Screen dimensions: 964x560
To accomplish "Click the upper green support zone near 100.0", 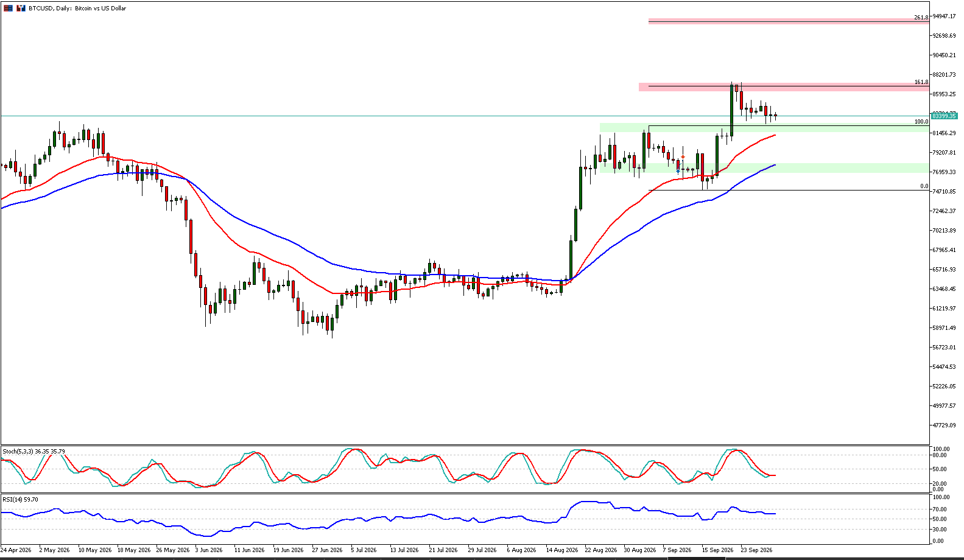I will pos(764,128).
